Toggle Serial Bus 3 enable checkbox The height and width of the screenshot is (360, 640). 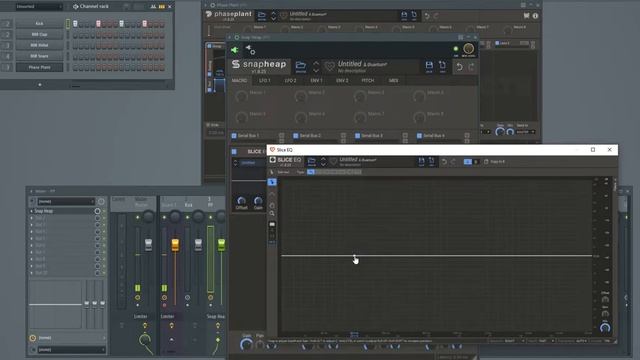point(357,136)
